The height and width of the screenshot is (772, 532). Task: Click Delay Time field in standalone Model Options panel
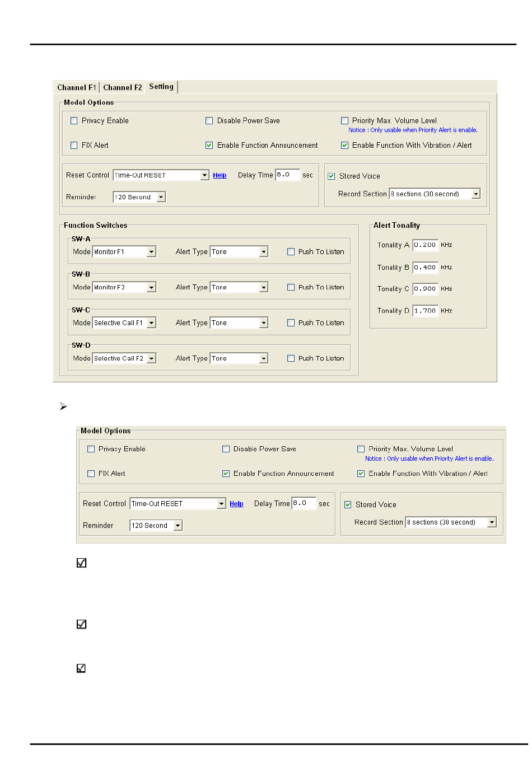pyautogui.click(x=304, y=503)
